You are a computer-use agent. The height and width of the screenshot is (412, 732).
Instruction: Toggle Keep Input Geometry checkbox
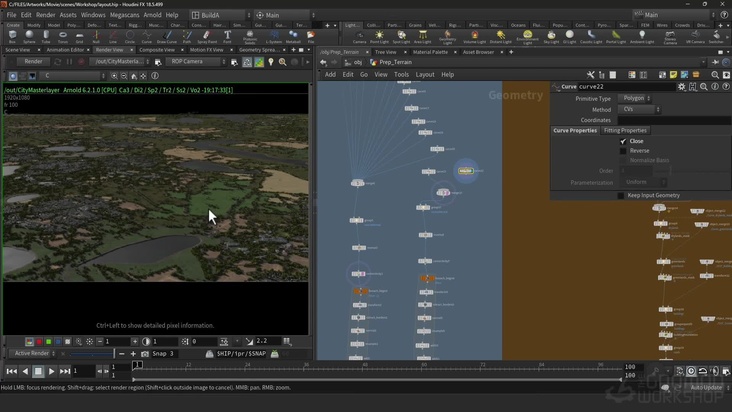(x=619, y=195)
